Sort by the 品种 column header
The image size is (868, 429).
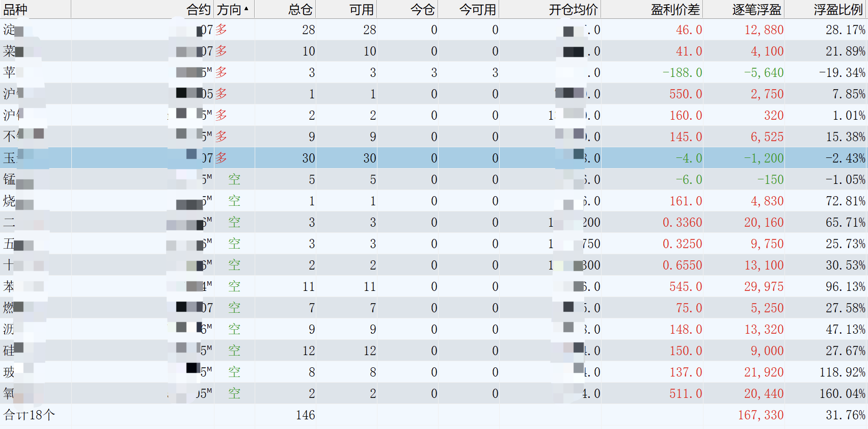(x=15, y=10)
